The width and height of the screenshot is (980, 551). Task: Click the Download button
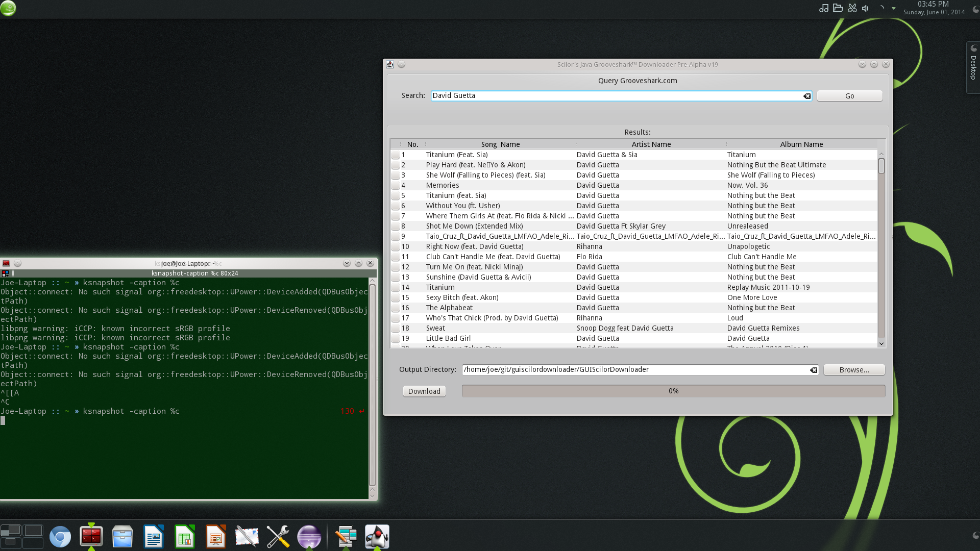click(424, 391)
